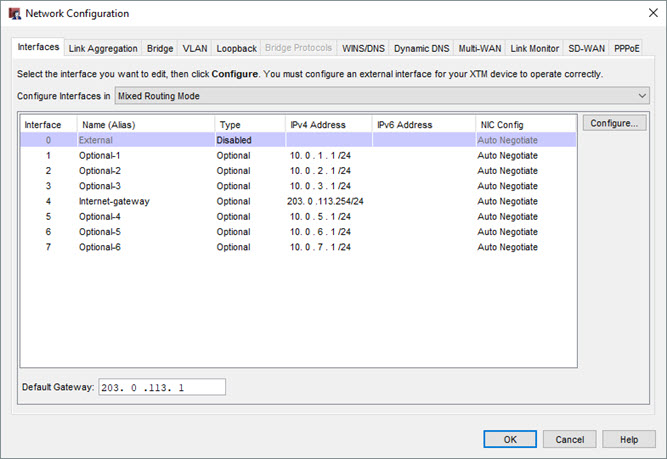The width and height of the screenshot is (667, 459).
Task: Cancel the network configuration changes
Action: pos(569,439)
